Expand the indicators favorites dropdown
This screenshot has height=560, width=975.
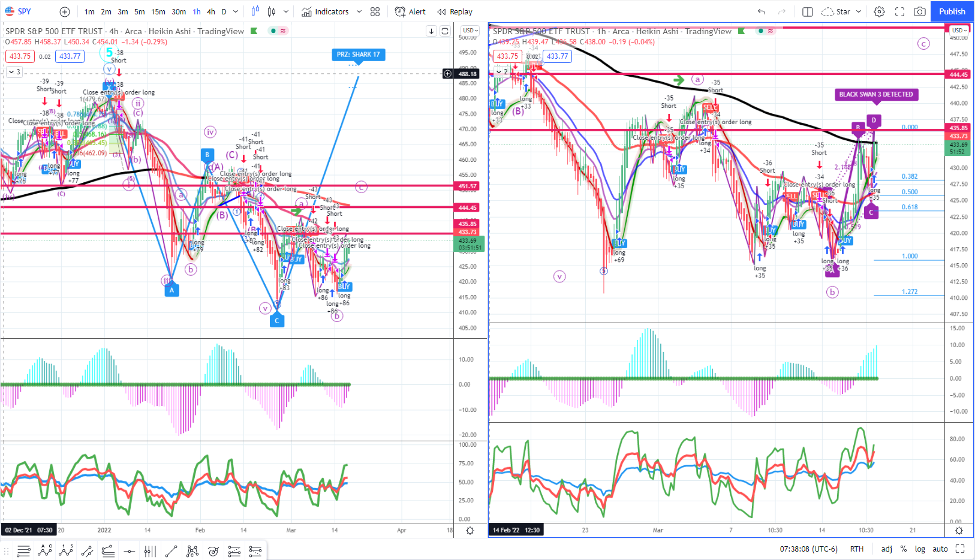[x=359, y=11]
